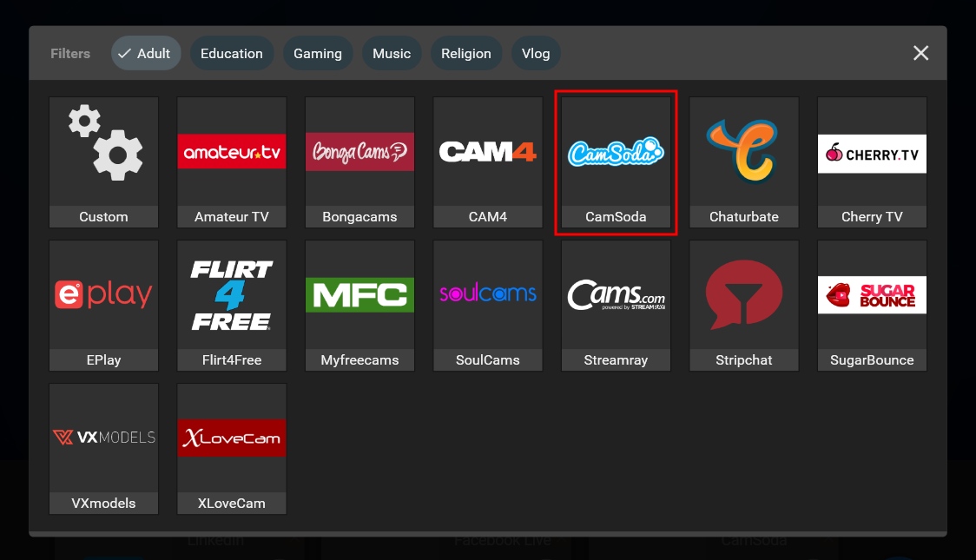976x560 pixels.
Task: Click the SoulCams logo
Action: tap(487, 305)
